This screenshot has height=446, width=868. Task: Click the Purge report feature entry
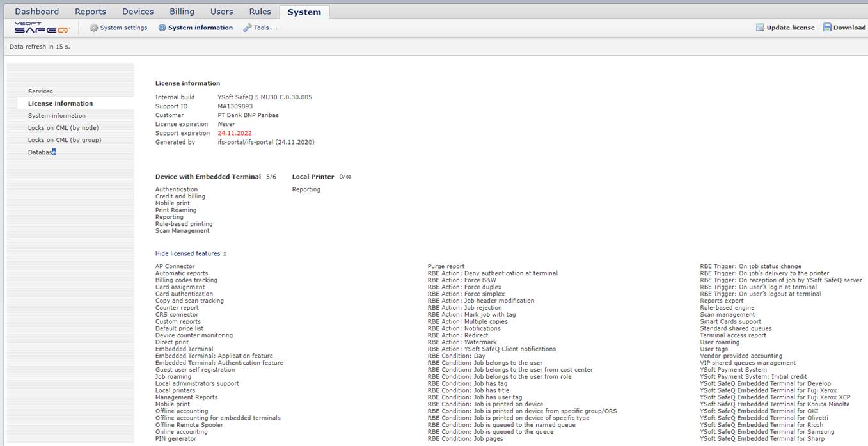click(446, 266)
